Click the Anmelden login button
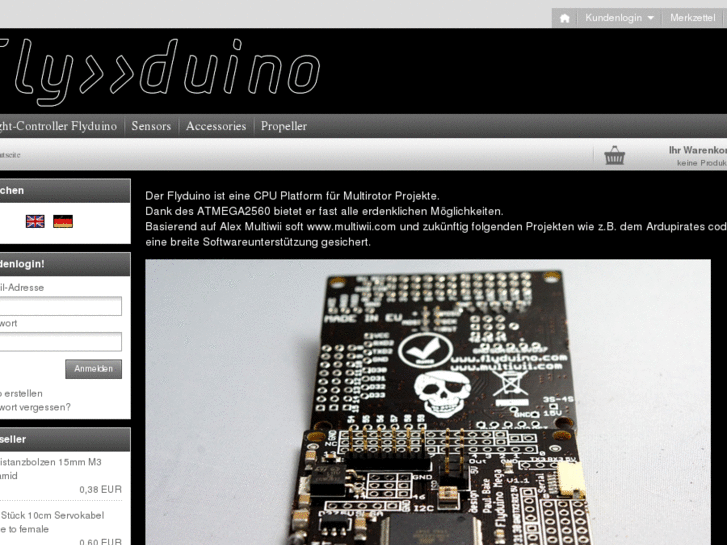Screen dimensions: 727x545 (94, 369)
